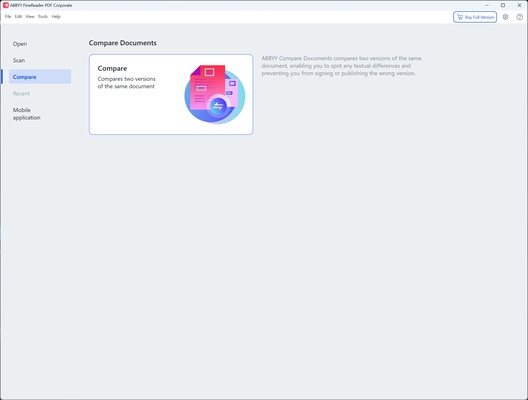Select Scan in the left sidebar
The width and height of the screenshot is (528, 400).
pos(40,60)
